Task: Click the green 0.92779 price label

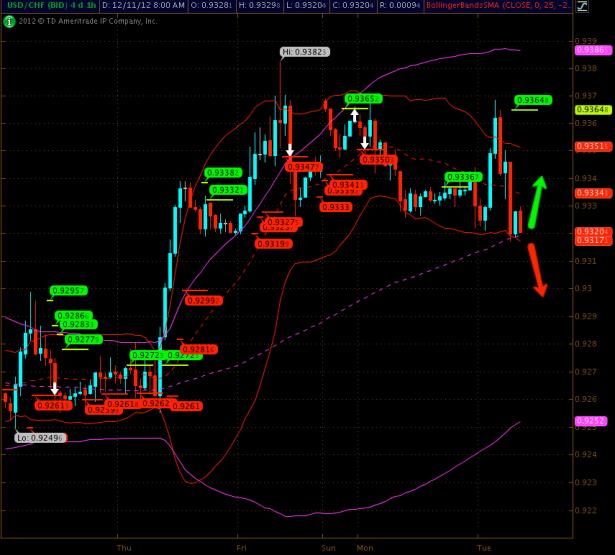Action: click(x=84, y=339)
